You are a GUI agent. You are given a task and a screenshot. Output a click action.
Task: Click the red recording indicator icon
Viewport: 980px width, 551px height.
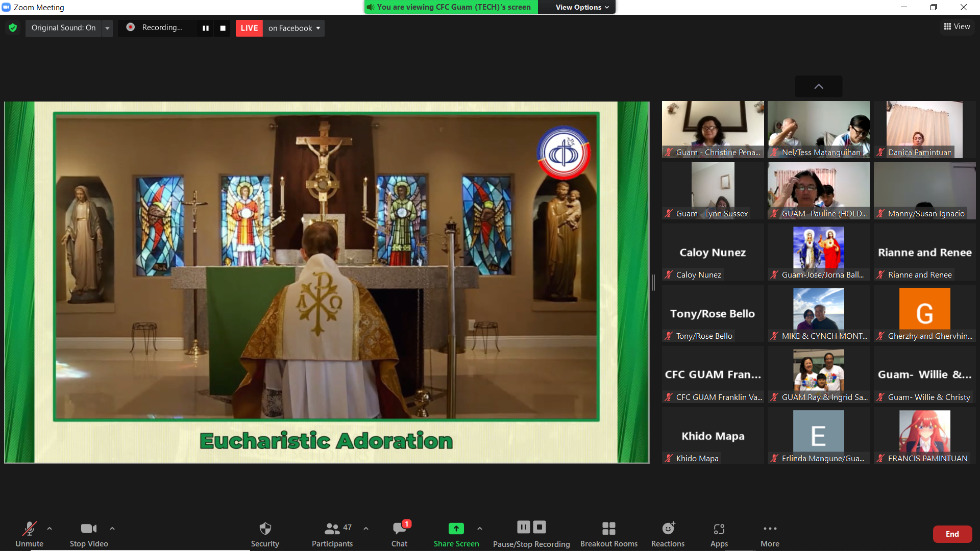tap(131, 27)
